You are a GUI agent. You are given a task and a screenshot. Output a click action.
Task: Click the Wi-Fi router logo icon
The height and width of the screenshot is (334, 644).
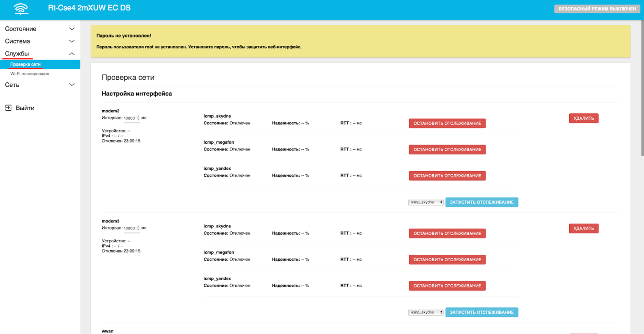click(x=21, y=9)
